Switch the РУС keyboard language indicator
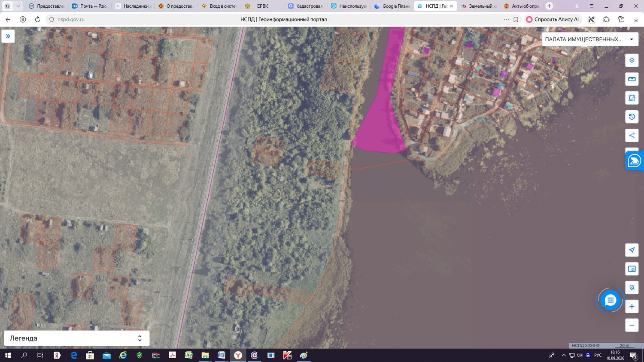The width and height of the screenshot is (644, 362). [598, 355]
